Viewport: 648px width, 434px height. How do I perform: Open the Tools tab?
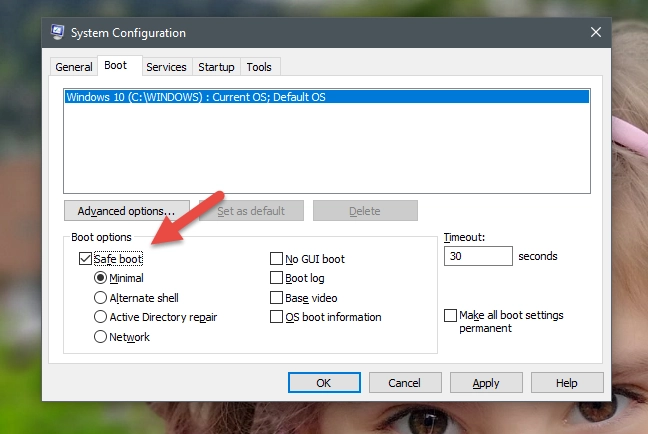click(x=259, y=67)
